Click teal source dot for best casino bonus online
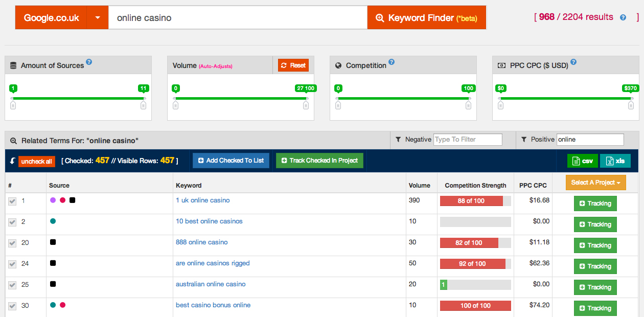This screenshot has width=644, height=317. pos(53,305)
